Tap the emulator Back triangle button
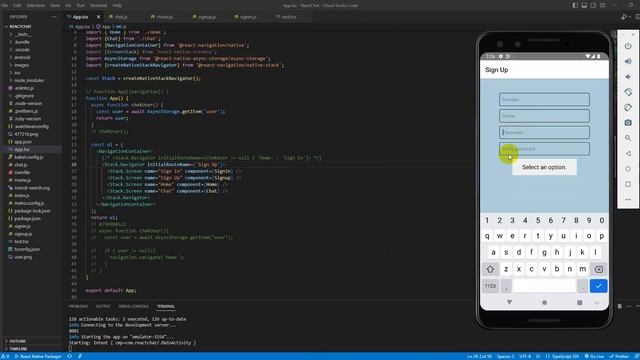 click(628, 153)
